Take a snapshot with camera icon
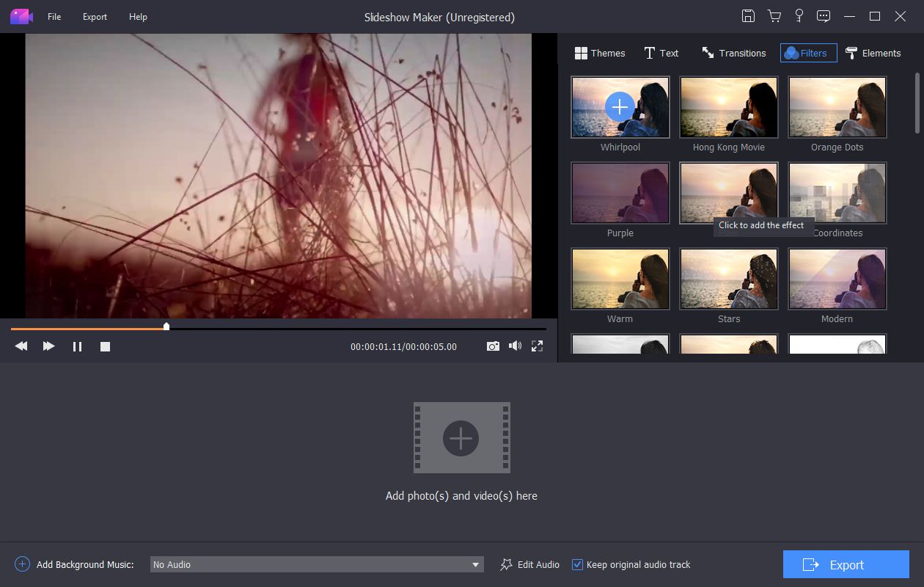Image resolution: width=924 pixels, height=587 pixels. (x=493, y=346)
